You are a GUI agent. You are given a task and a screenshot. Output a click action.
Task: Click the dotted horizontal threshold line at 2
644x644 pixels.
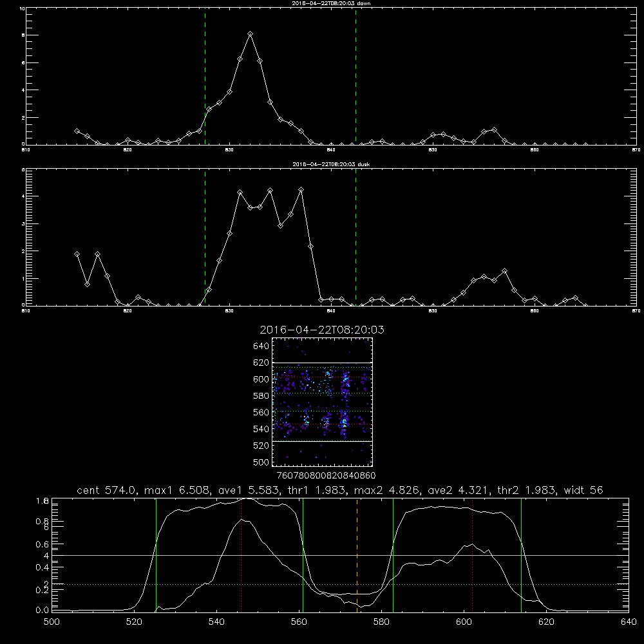click(340, 584)
